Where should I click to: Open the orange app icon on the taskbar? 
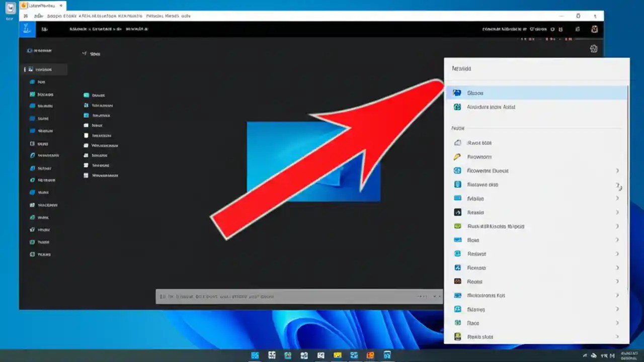click(370, 355)
